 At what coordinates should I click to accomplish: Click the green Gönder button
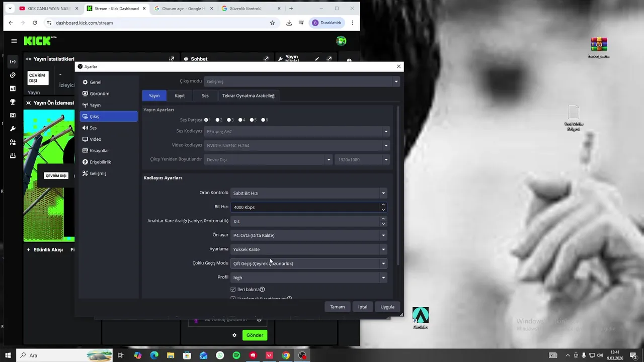(255, 335)
